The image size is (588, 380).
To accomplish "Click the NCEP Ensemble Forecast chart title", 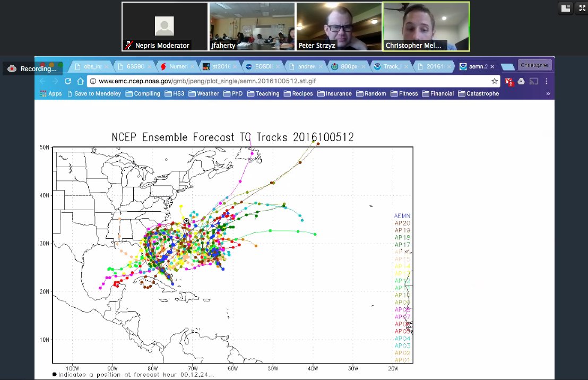I will click(x=232, y=137).
